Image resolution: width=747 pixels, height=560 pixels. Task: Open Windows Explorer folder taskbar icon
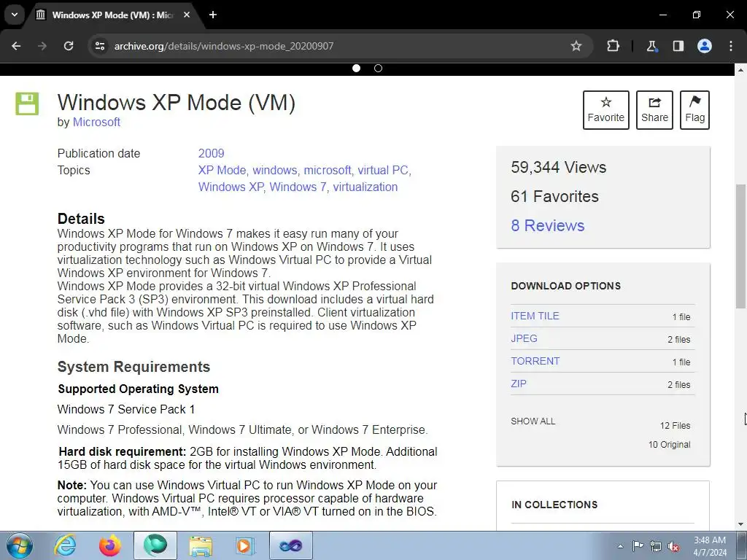pyautogui.click(x=201, y=545)
